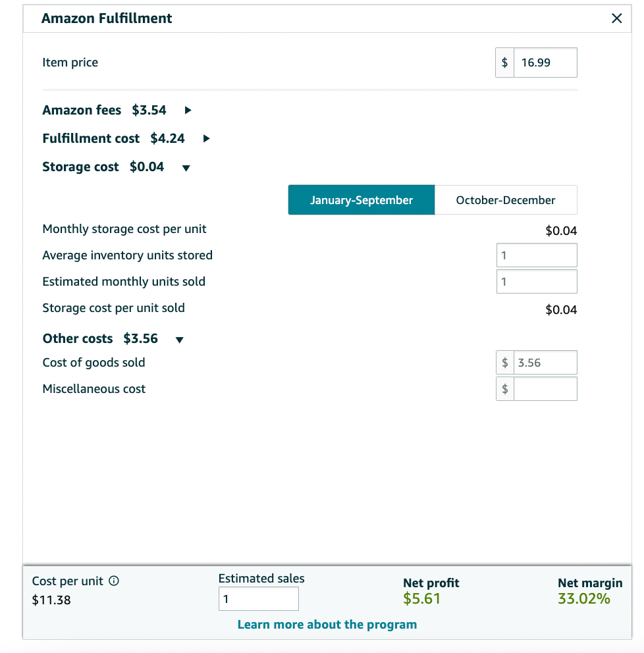Click the Average inventory units stored field
The image size is (644, 653).
[x=537, y=255]
